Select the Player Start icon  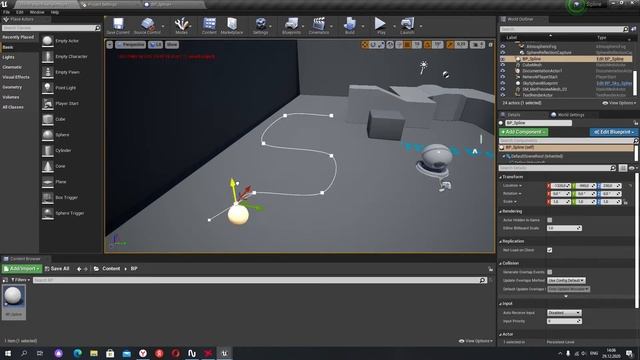(x=48, y=103)
